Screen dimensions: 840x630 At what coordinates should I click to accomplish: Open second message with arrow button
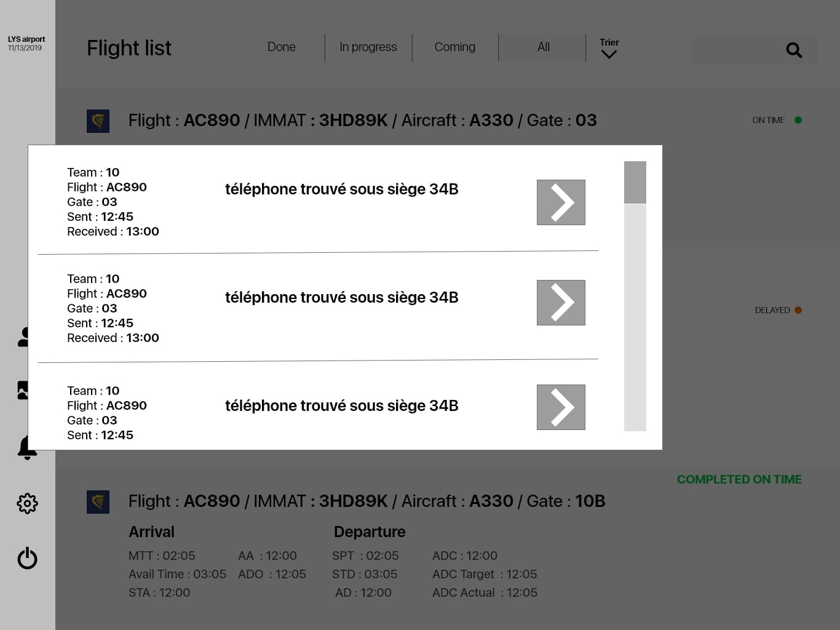[x=561, y=303]
